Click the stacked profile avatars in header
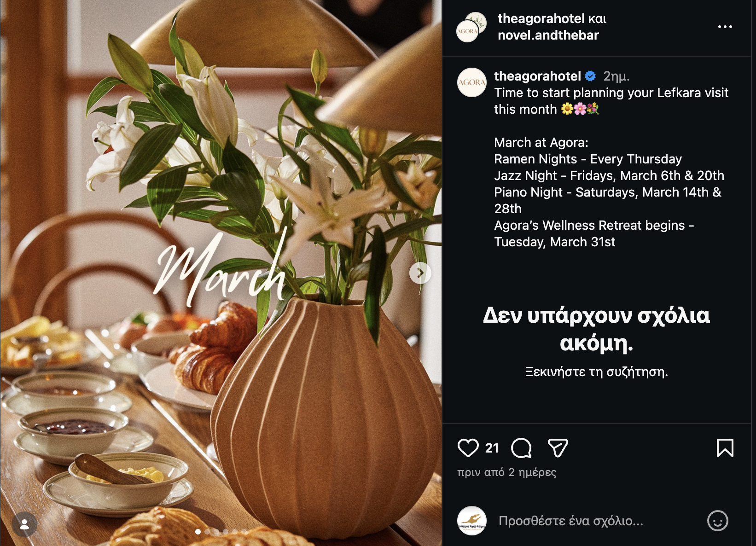Screen dimensions: 756x546 point(471,27)
